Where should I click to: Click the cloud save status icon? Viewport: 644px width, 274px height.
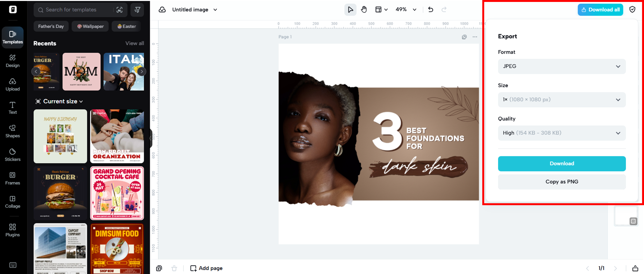[162, 10]
